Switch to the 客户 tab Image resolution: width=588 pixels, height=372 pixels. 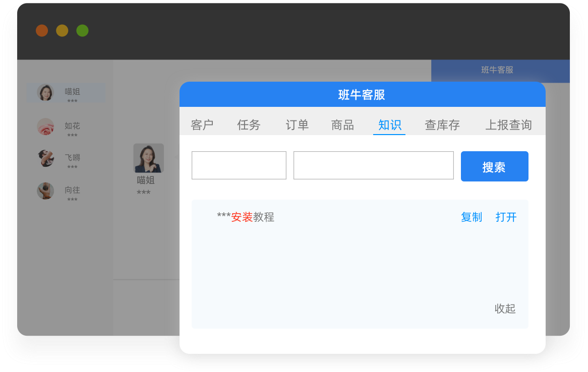(202, 125)
